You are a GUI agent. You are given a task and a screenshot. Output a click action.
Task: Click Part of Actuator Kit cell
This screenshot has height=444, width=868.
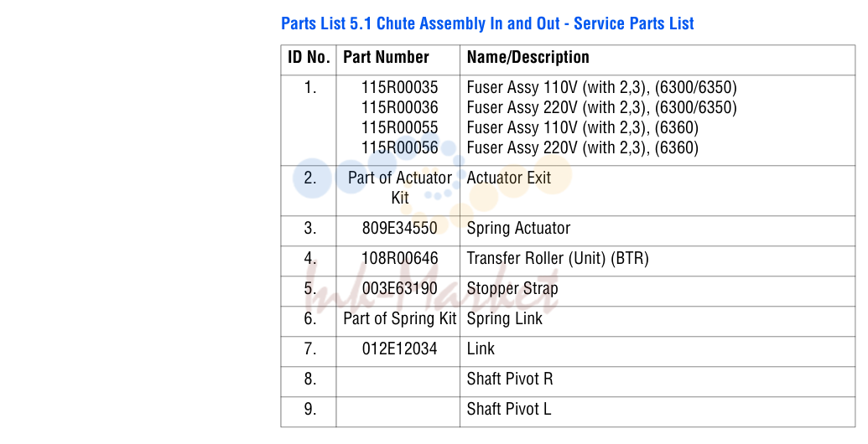point(400,188)
